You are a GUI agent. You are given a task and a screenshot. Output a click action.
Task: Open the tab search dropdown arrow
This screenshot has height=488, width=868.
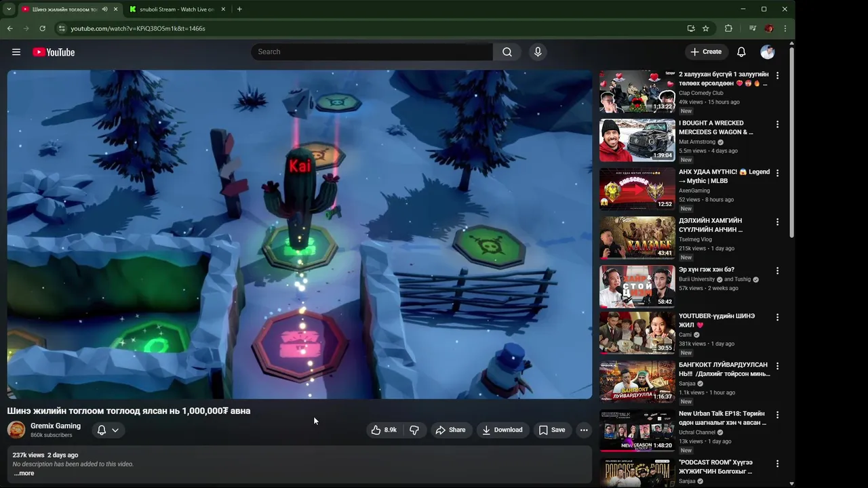click(x=9, y=9)
